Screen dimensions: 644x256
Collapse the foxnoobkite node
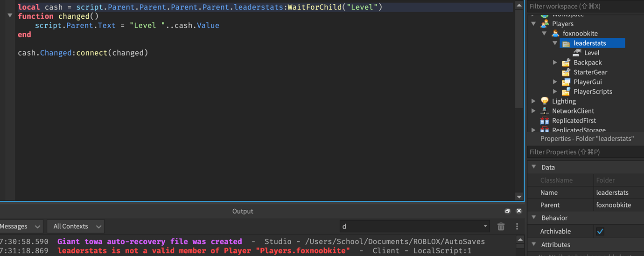[x=545, y=34]
